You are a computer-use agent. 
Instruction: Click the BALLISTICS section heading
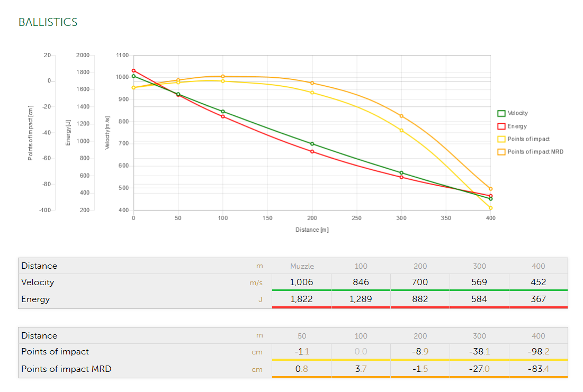(48, 22)
